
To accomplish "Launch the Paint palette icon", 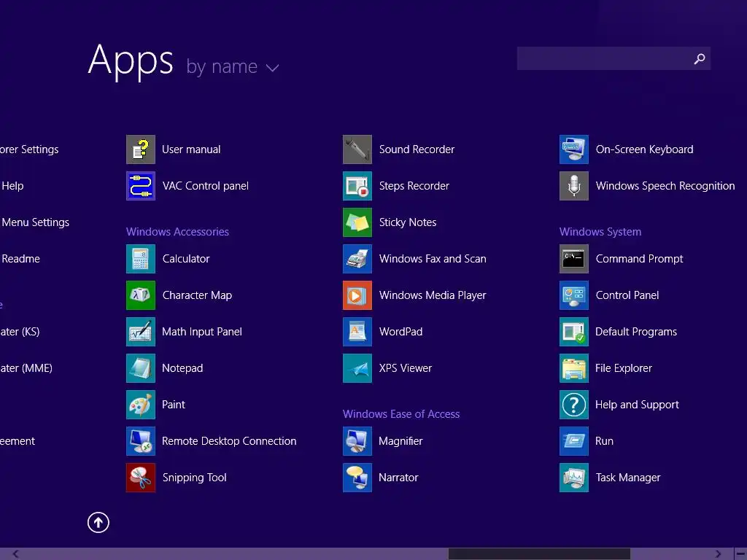I will (141, 405).
